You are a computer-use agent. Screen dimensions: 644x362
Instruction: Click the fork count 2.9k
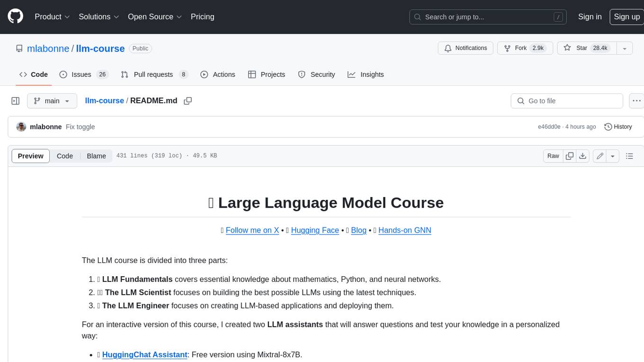coord(538,48)
